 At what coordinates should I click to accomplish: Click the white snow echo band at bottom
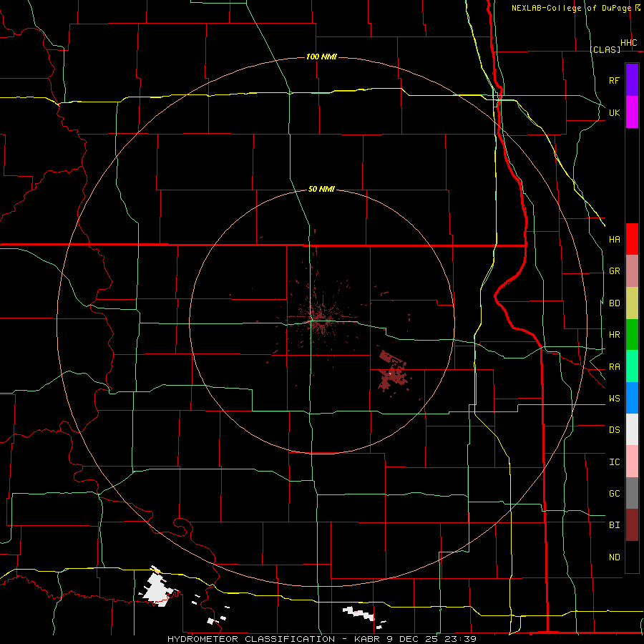358,613
